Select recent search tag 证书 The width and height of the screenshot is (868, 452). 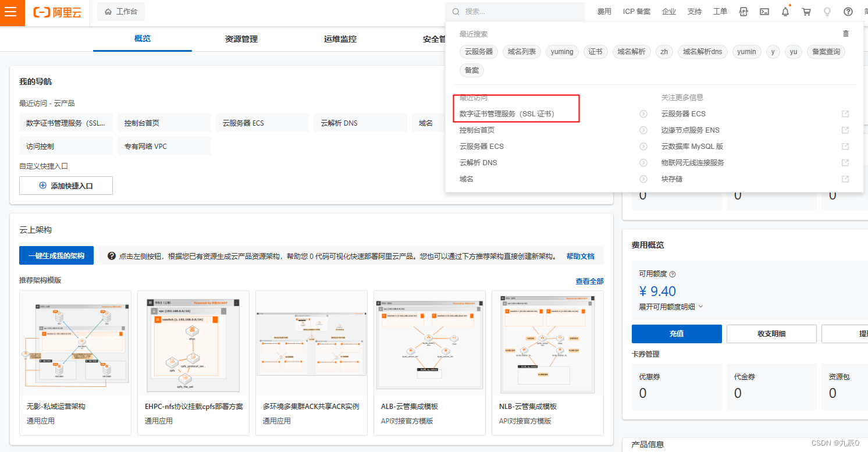595,52
